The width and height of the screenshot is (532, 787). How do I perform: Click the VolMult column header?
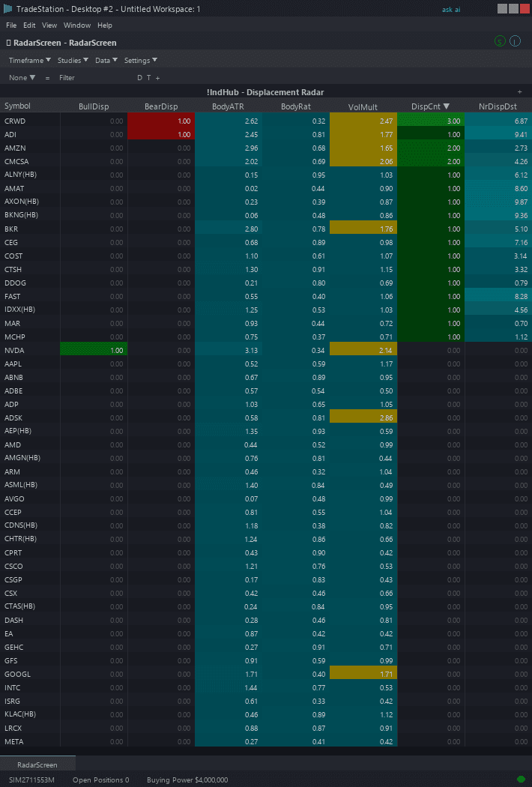click(x=363, y=106)
